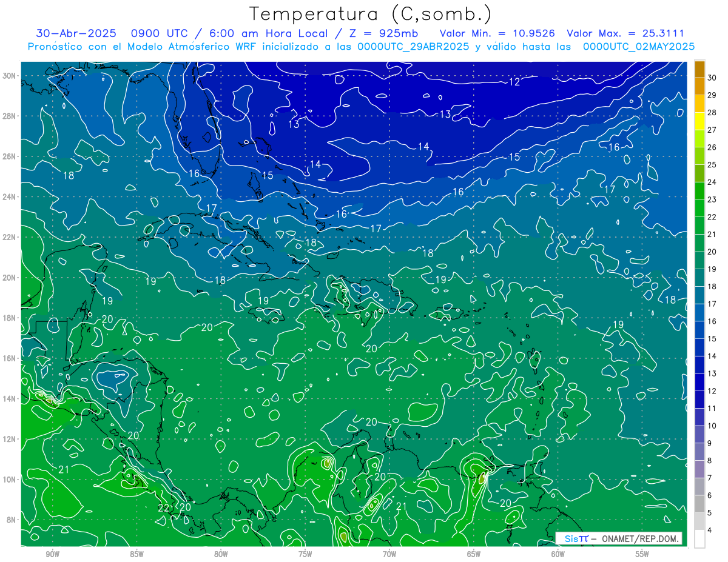The image size is (728, 562).
Task: Click the "25" value on the color legend
Action: tap(712, 165)
